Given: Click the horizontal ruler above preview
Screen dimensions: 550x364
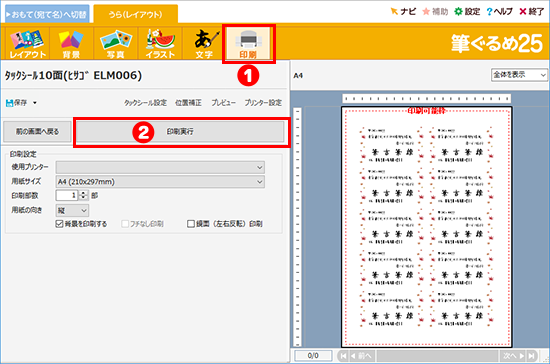Looking at the screenshot, I should [427, 99].
